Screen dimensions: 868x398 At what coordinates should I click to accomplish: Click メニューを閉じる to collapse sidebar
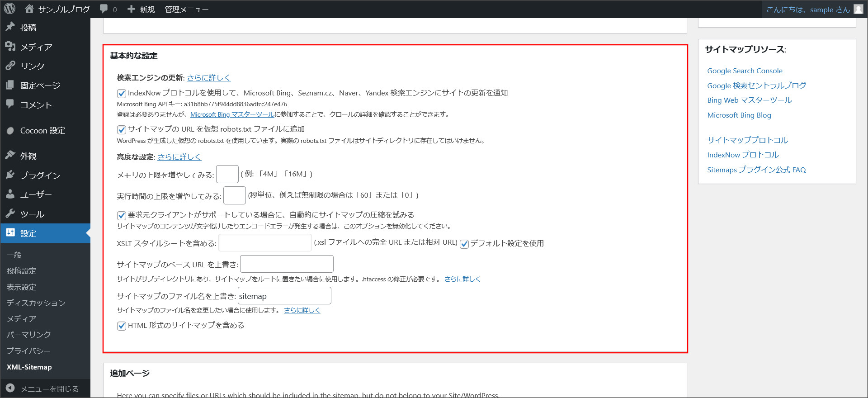(x=49, y=389)
